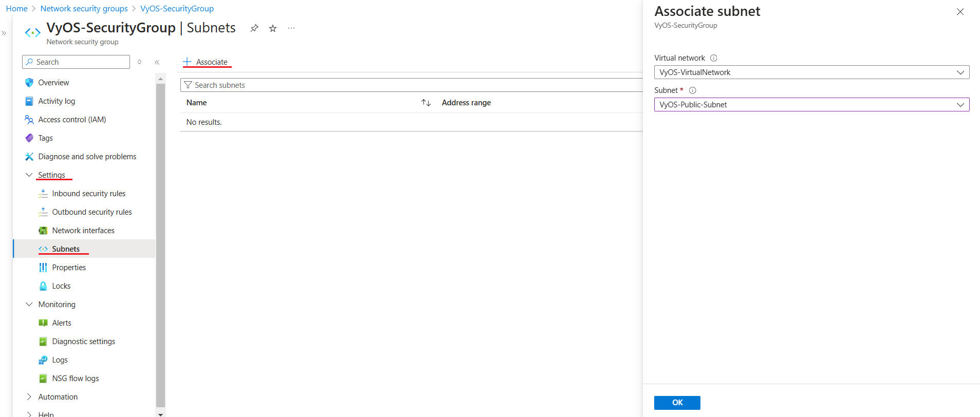The image size is (980, 417).
Task: Click OK to associate the subnet
Action: [677, 403]
